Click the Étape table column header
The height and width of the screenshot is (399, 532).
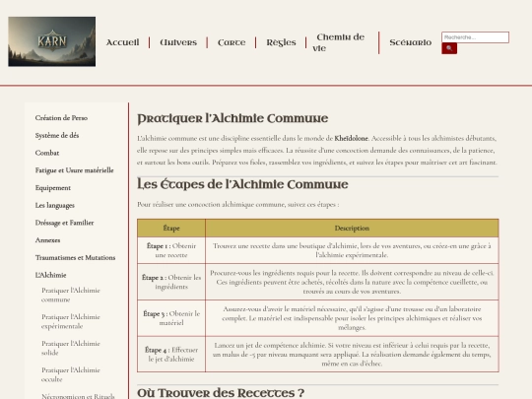coord(171,228)
